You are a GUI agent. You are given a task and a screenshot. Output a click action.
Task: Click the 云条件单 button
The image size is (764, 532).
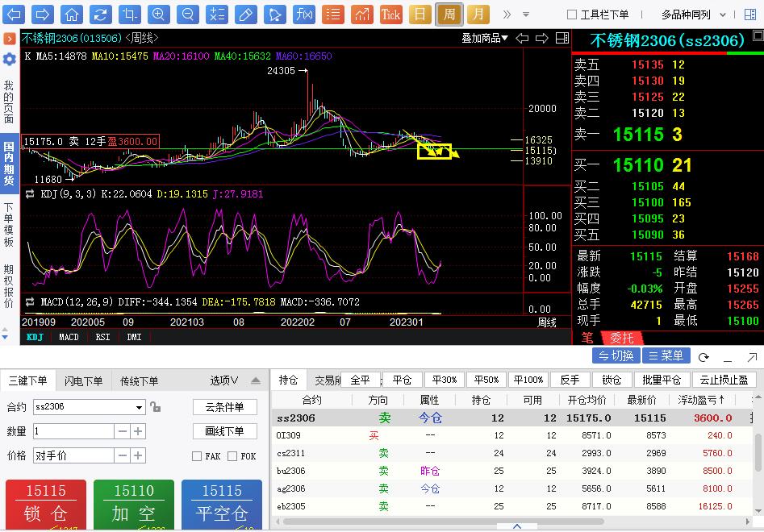tap(224, 407)
